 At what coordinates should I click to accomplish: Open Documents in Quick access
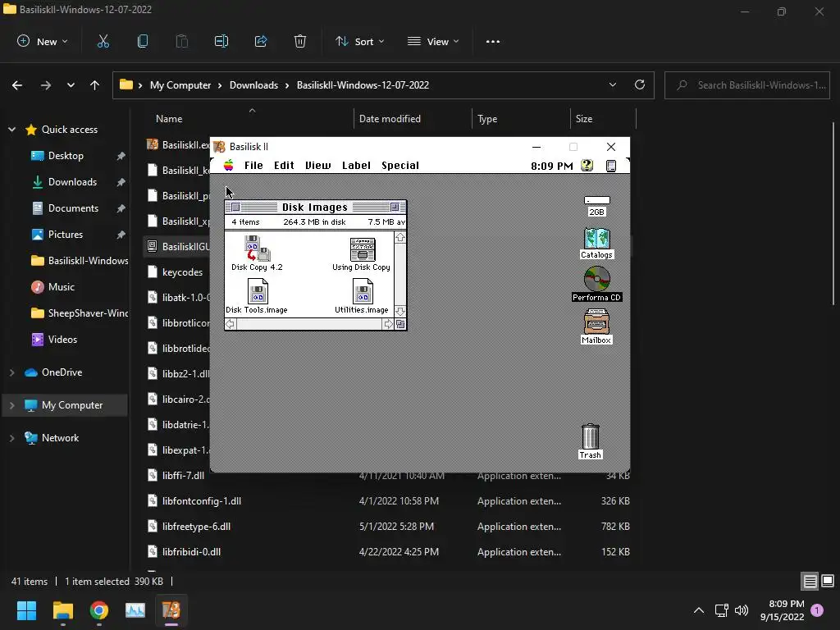[73, 208]
